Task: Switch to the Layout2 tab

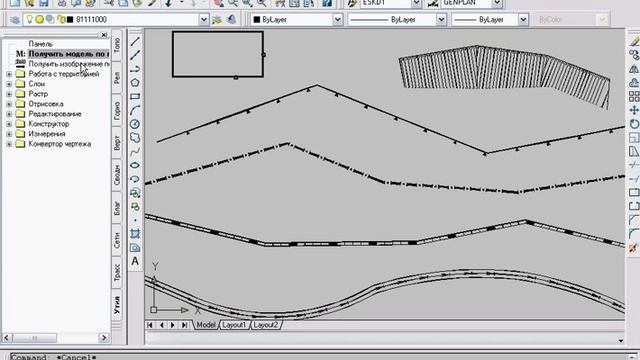Action: tap(265, 325)
